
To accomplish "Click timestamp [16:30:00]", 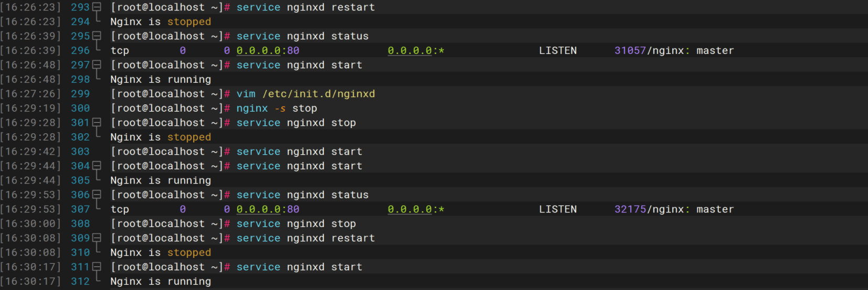I will pyautogui.click(x=30, y=223).
